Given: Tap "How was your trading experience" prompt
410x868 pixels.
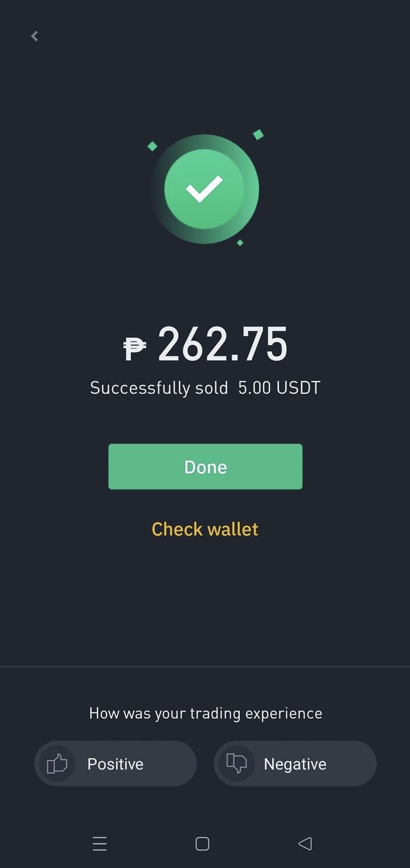Looking at the screenshot, I should (205, 713).
